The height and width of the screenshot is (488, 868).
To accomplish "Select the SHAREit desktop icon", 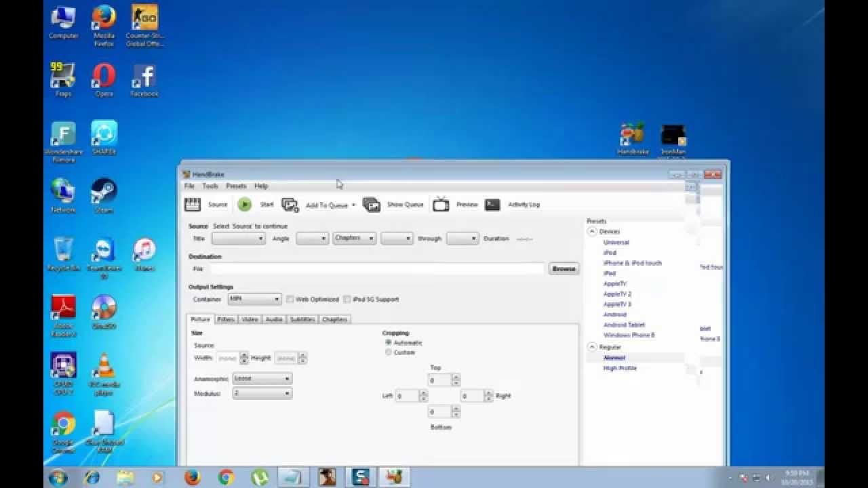I will (x=104, y=138).
